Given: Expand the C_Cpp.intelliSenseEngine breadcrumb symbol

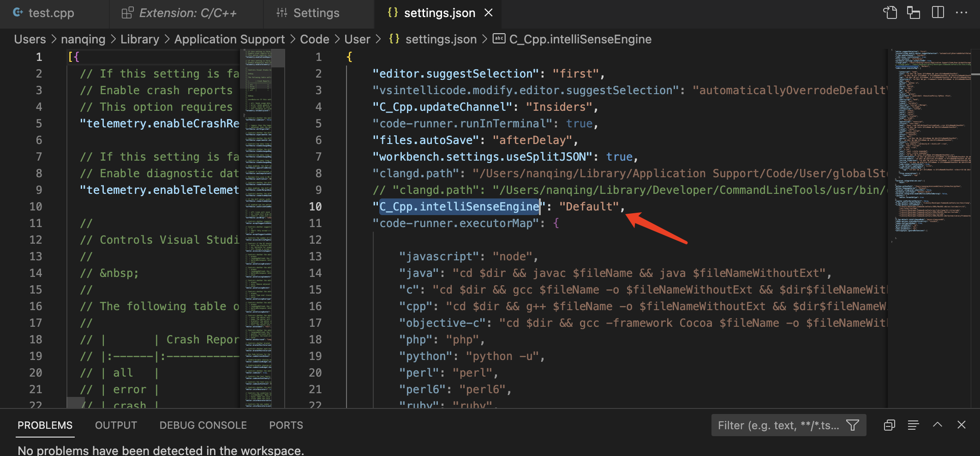Looking at the screenshot, I should 580,39.
